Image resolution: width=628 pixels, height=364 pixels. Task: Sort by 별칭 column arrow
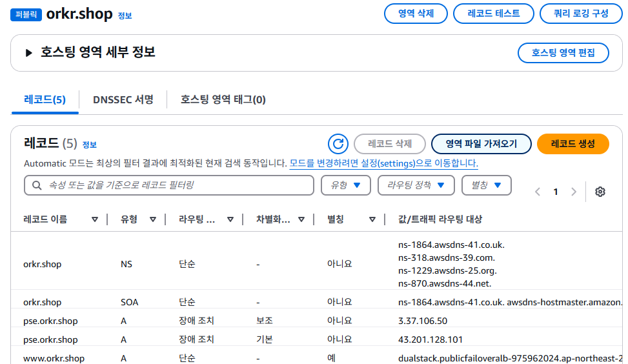[x=372, y=219]
